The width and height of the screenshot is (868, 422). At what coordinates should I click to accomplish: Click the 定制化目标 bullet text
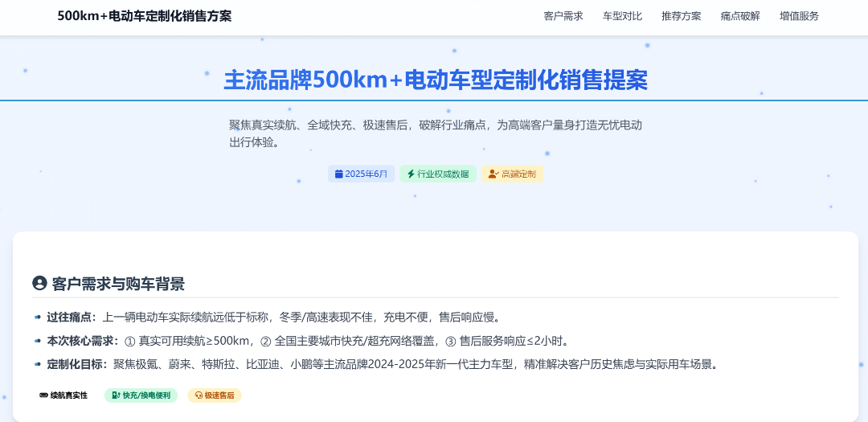[383, 364]
